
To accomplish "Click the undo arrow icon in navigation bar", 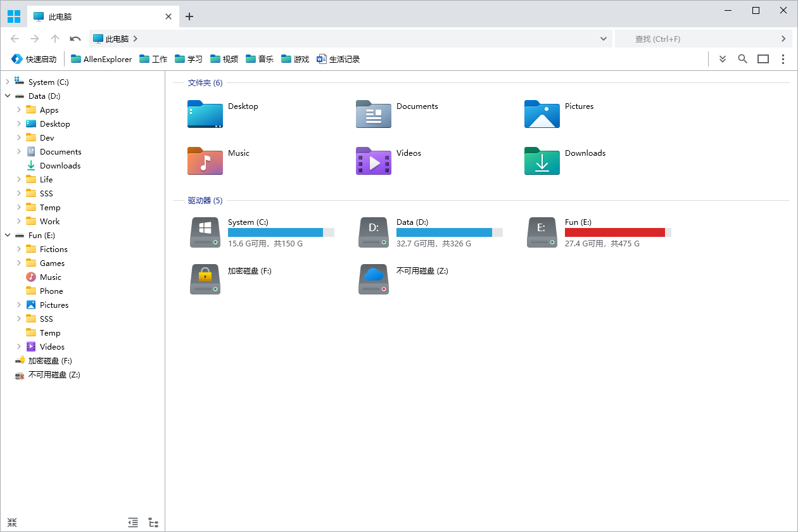I will [x=75, y=39].
